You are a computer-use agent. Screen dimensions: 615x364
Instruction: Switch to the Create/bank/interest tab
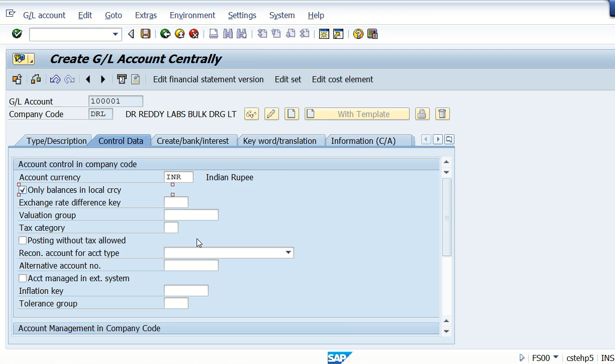[x=193, y=141]
